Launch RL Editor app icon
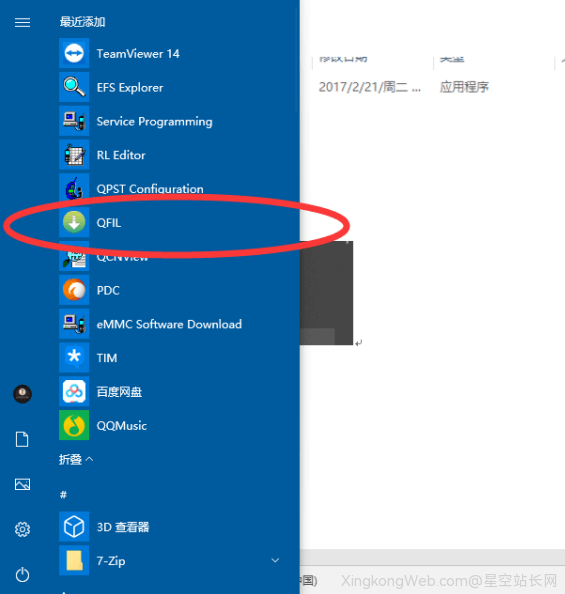Viewport: 565px width, 594px height. (74, 155)
